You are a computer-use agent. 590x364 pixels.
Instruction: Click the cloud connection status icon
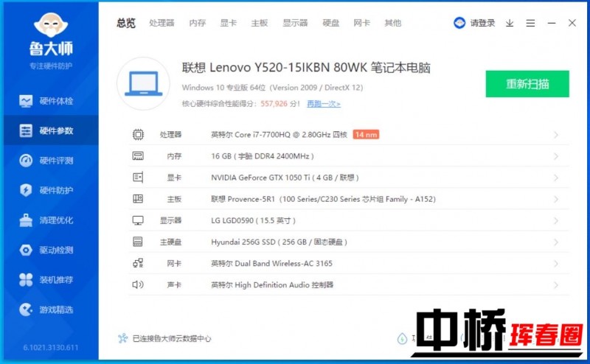pyautogui.click(x=122, y=338)
